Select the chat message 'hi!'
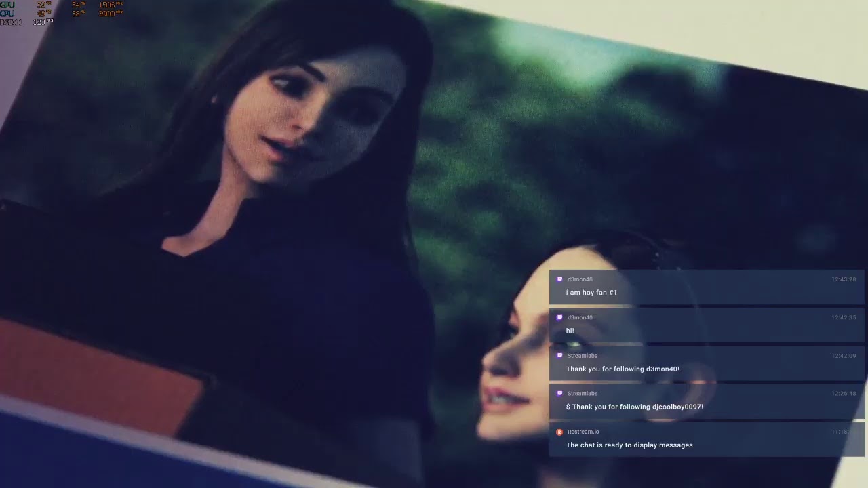Viewport: 868px width, 488px height. pos(570,331)
